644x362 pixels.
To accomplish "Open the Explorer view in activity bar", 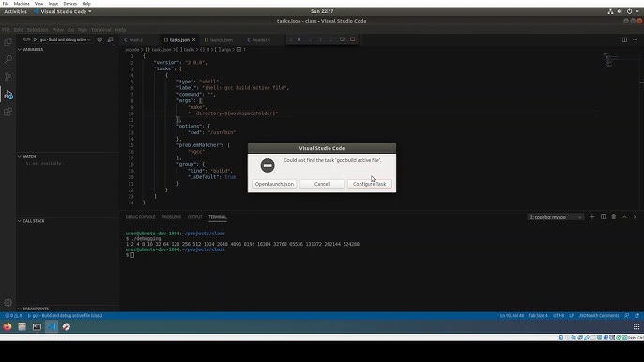I will pyautogui.click(x=8, y=41).
